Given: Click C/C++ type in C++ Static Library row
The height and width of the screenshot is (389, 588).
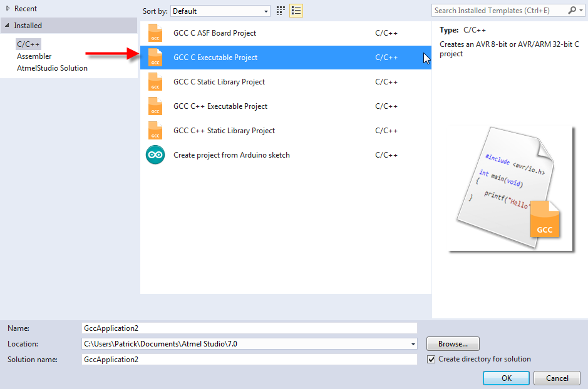Looking at the screenshot, I should click(386, 130).
